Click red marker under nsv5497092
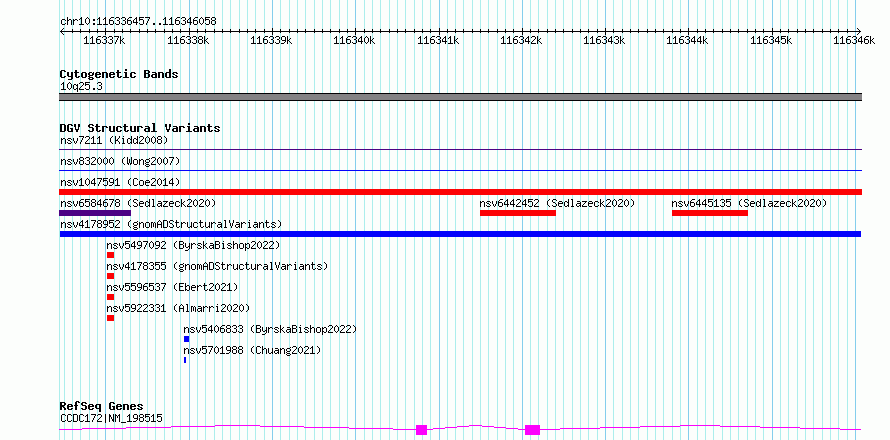 point(111,255)
